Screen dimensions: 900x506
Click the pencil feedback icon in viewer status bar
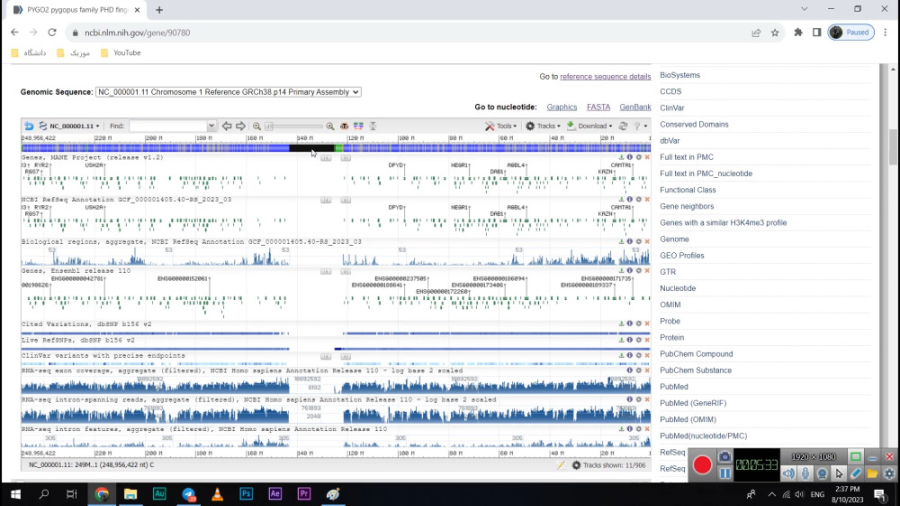pos(561,465)
